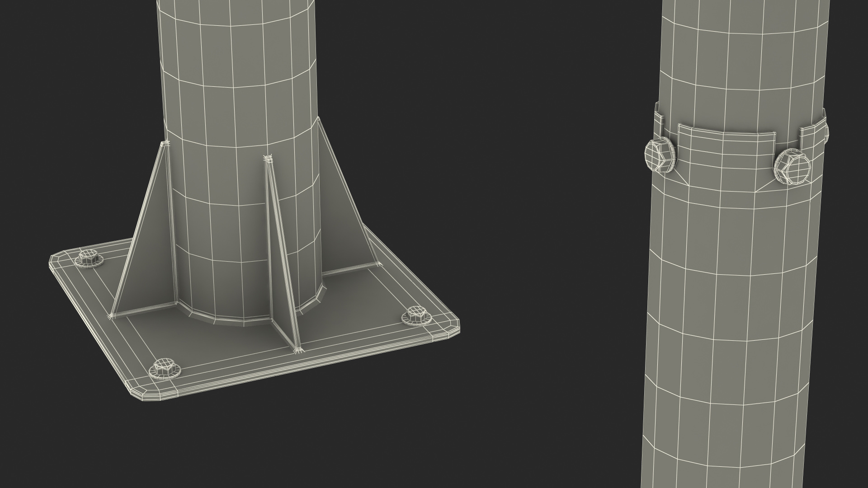Screen dimensions: 868x488
Task: Click the right-corner hex bolt on base plate
Action: click(x=416, y=315)
